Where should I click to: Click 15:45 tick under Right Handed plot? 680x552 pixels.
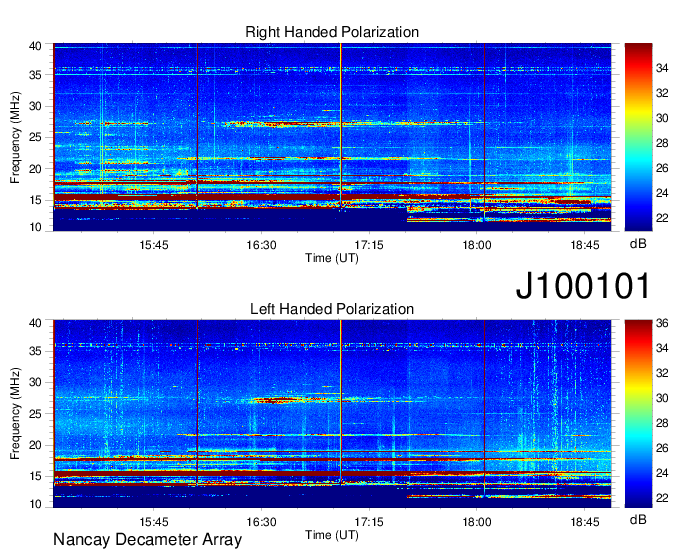tap(154, 245)
